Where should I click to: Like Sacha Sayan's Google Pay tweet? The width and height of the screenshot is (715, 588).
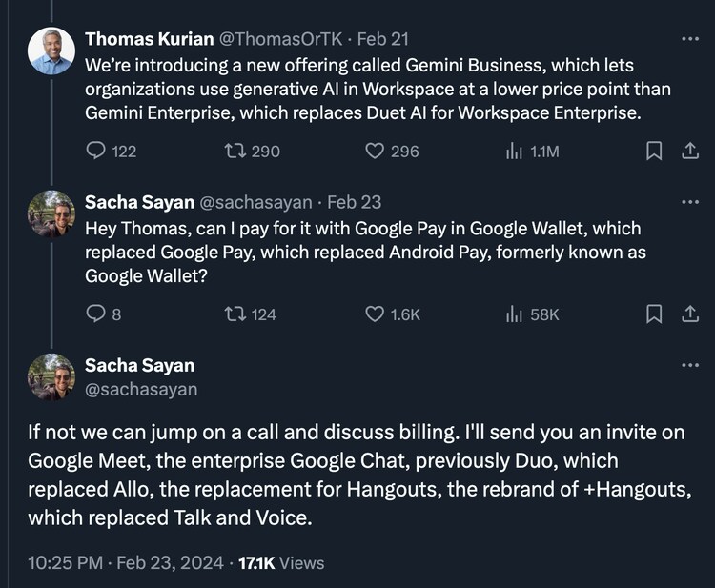(x=376, y=314)
